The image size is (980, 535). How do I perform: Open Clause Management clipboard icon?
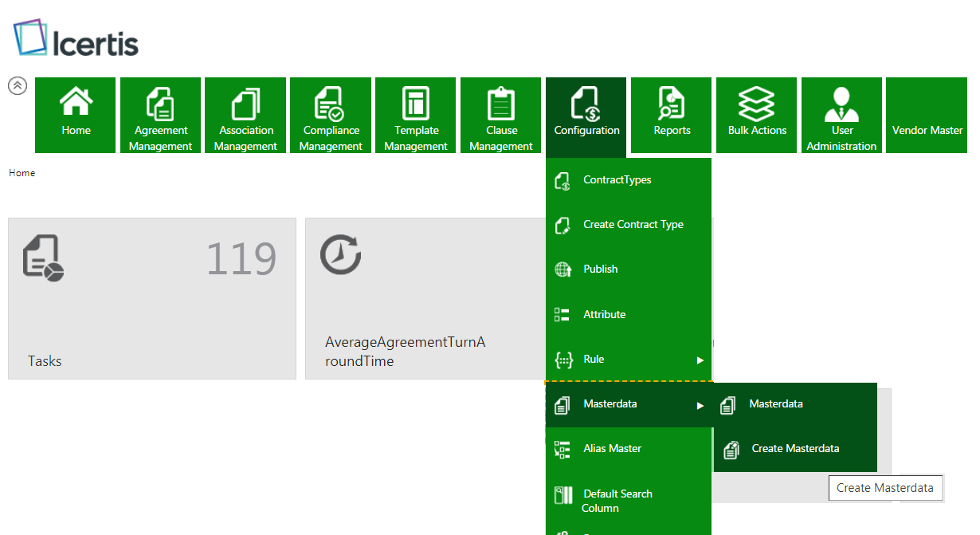501,104
